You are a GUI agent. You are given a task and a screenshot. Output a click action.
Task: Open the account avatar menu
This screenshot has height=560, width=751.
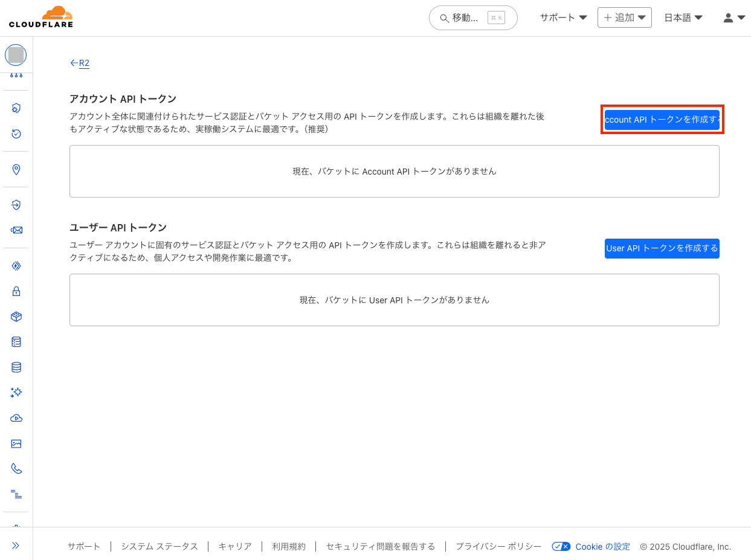[733, 18]
